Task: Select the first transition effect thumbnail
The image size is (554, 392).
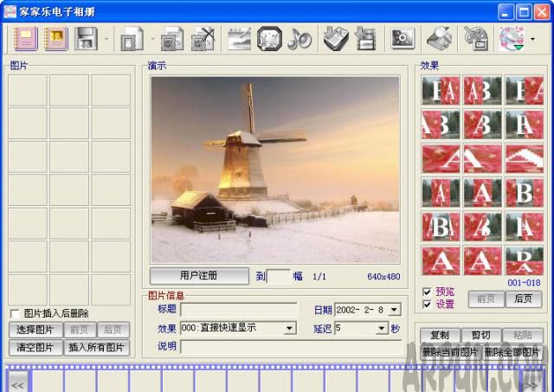Action: point(440,90)
